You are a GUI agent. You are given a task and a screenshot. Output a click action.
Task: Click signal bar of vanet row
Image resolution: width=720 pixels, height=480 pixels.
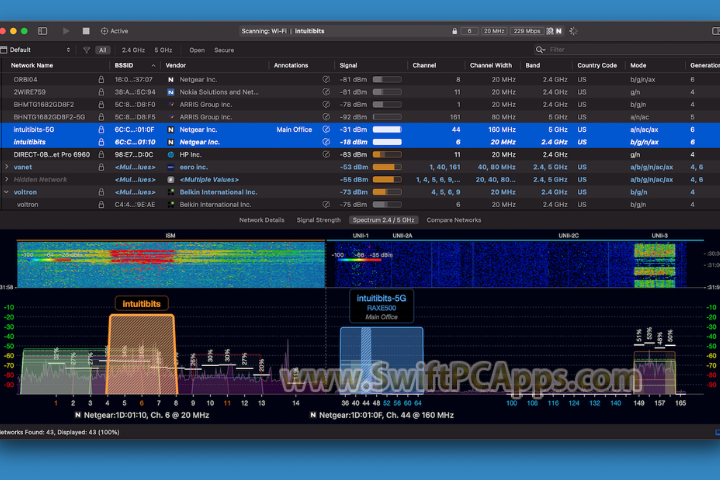point(387,167)
